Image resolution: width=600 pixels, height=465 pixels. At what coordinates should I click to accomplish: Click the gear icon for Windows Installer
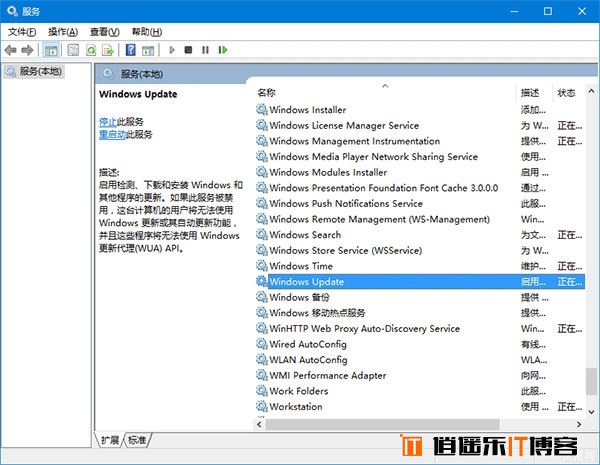pyautogui.click(x=262, y=110)
